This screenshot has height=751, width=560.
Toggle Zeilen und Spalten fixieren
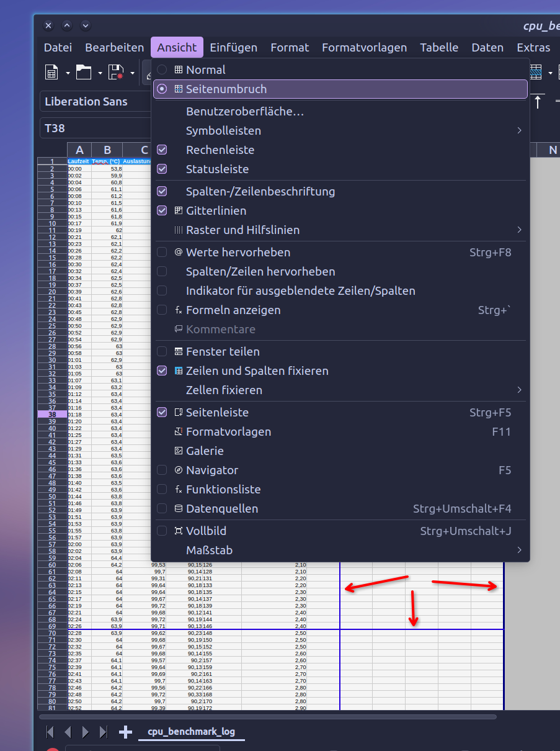click(340, 371)
